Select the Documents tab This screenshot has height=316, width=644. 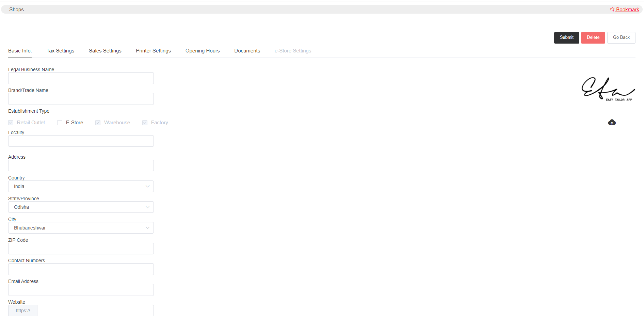tap(247, 51)
